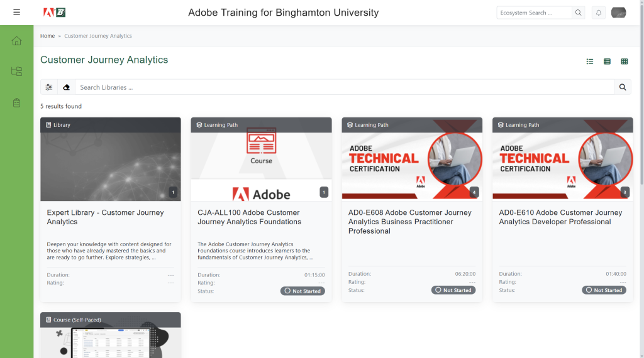The image size is (644, 358).
Task: Click the clipboard icon in the left sidebar
Action: 16,102
